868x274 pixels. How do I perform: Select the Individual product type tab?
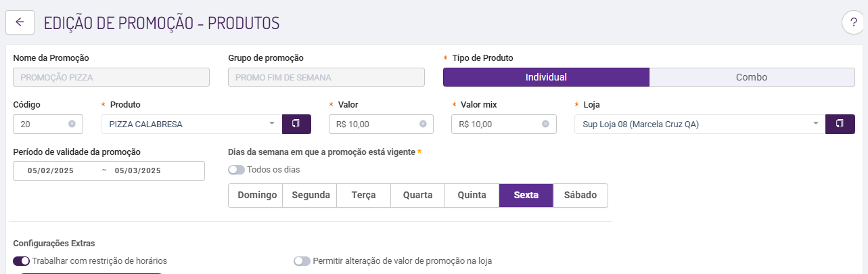[x=546, y=77]
